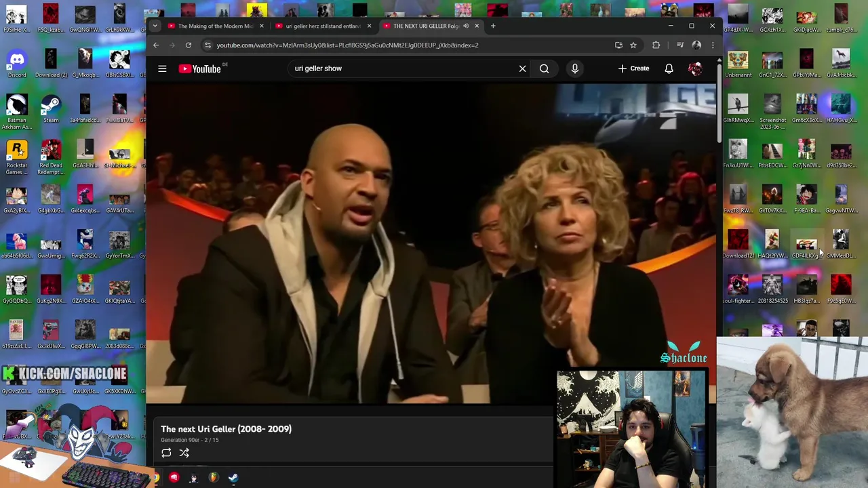Image resolution: width=868 pixels, height=488 pixels.
Task: Open Chrome profile avatar
Action: point(696,45)
